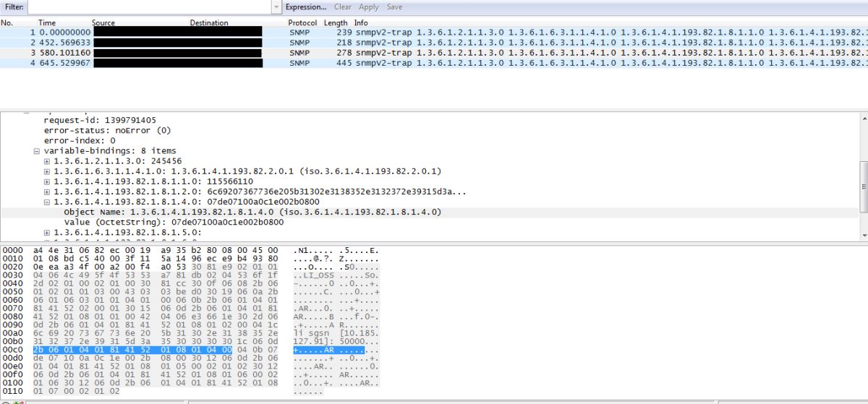Select packet 2 at time 452.569633
This screenshot has width=868, height=404.
434,43
